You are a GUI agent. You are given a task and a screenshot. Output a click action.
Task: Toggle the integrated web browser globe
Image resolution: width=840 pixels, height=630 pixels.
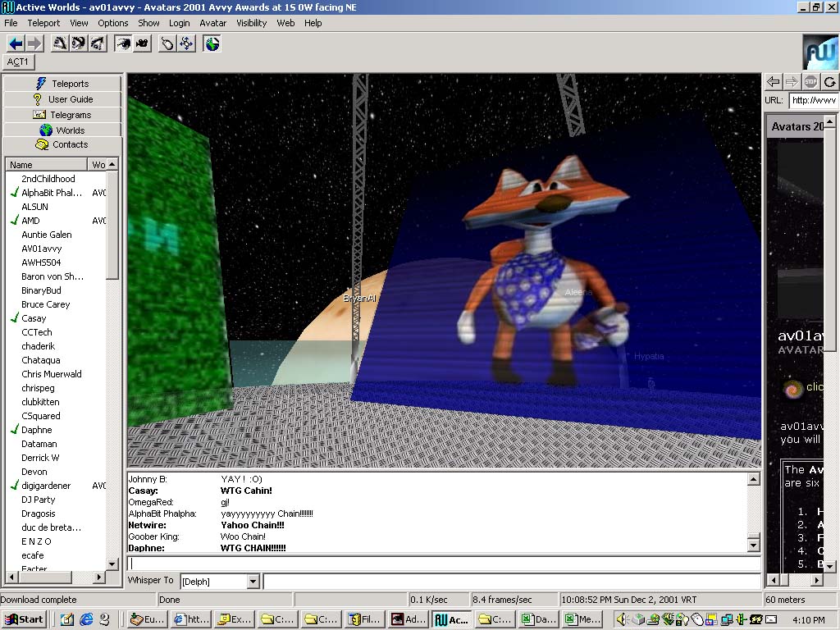coord(212,43)
